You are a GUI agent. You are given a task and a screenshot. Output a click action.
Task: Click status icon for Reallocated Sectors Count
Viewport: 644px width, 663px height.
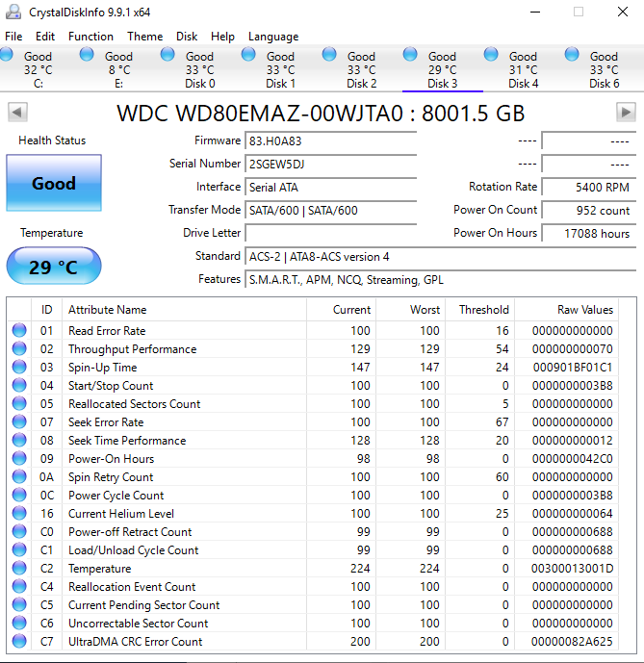pyautogui.click(x=19, y=403)
